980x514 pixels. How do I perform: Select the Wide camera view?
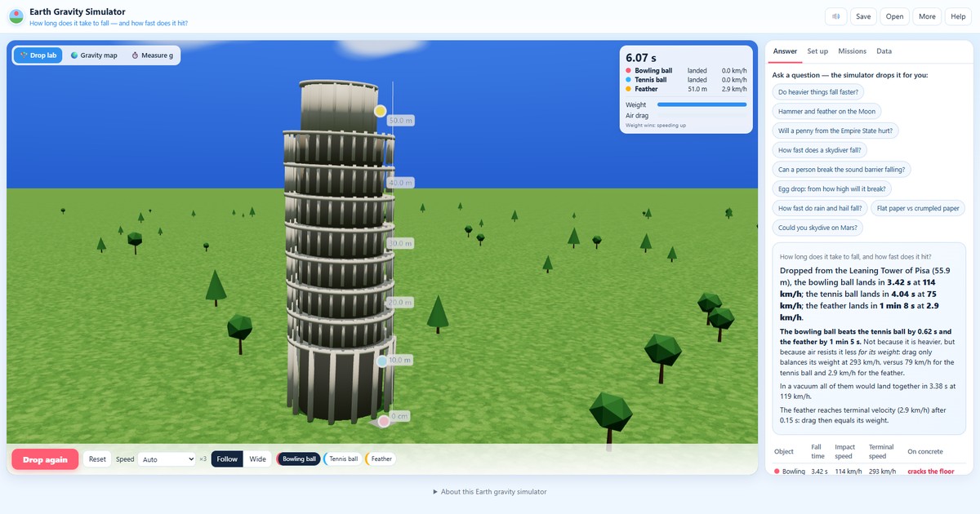click(x=257, y=459)
